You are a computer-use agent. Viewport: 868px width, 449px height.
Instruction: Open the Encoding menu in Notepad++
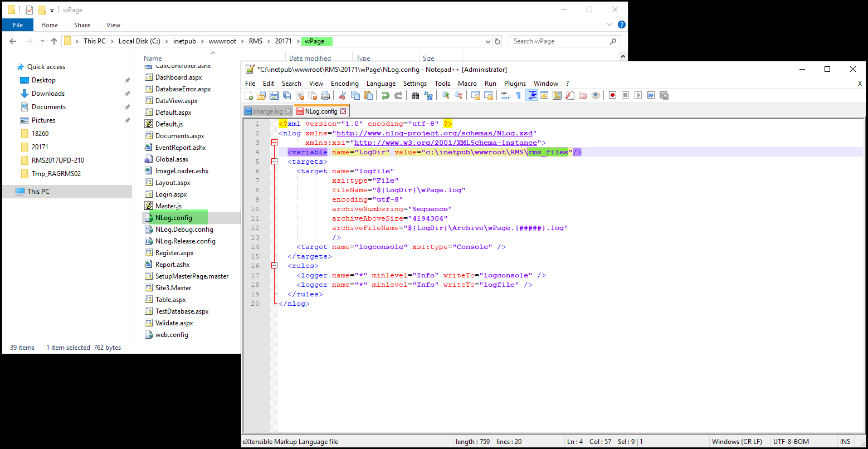pyautogui.click(x=345, y=84)
